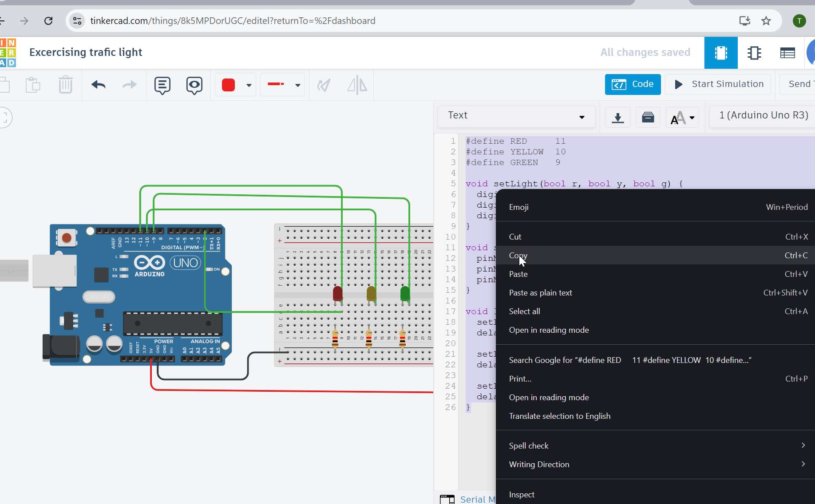Click the undo arrow icon
The height and width of the screenshot is (504, 815).
click(x=98, y=85)
